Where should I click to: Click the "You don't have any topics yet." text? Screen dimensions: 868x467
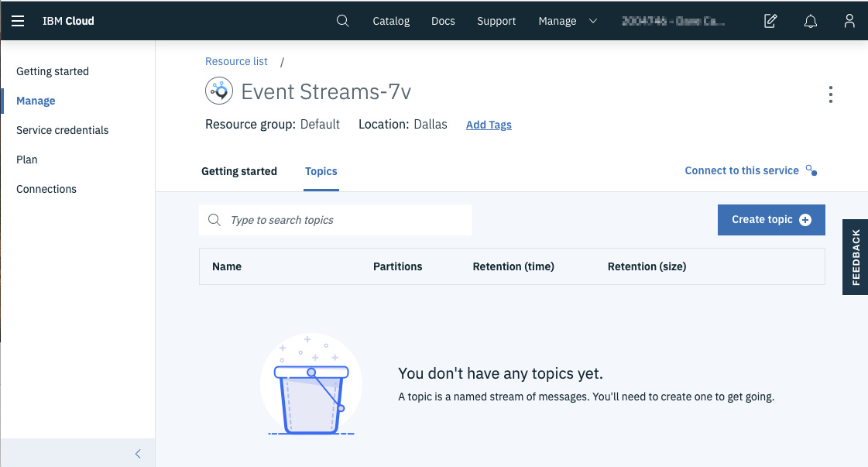pyautogui.click(x=500, y=373)
